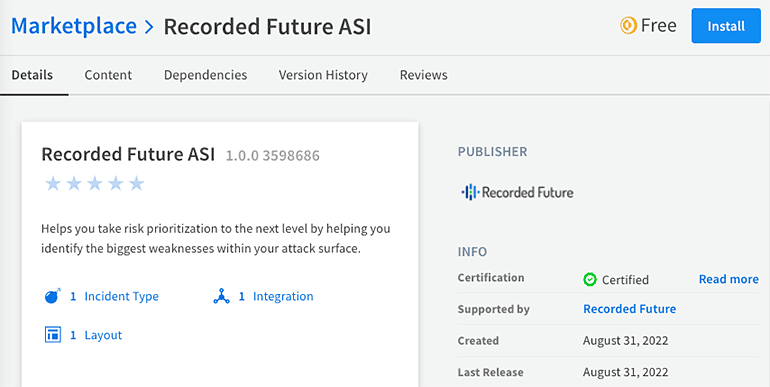Click the Integration nodes icon
Image resolution: width=770 pixels, height=387 pixels.
[x=221, y=296]
